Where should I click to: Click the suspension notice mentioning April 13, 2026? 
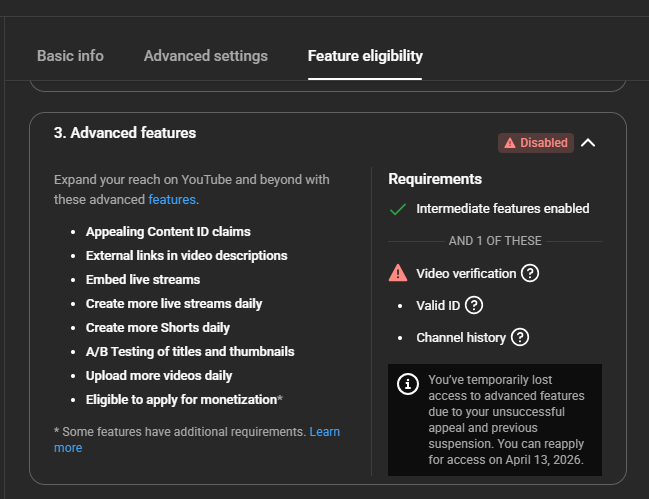[x=495, y=420]
